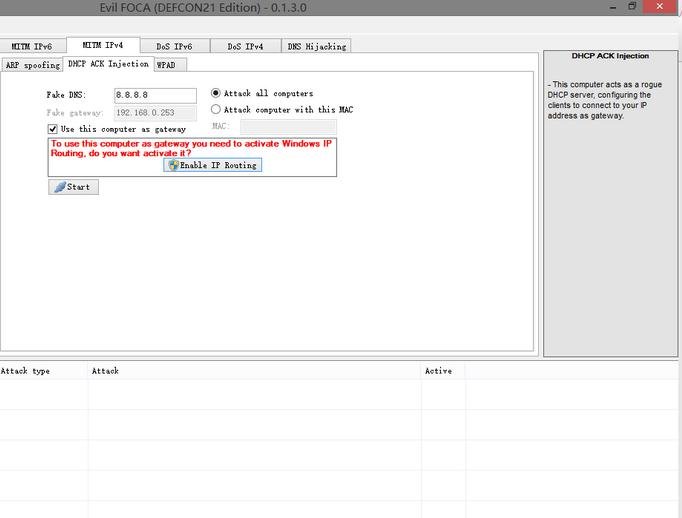Restore the Evil FOCA window size

[x=632, y=6]
